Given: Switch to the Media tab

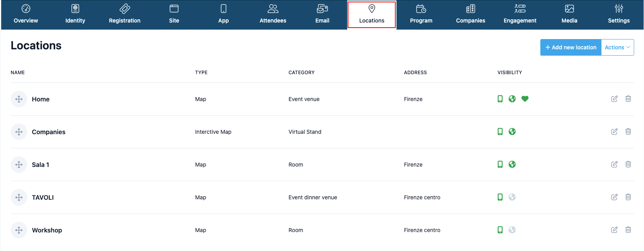Looking at the screenshot, I should [x=570, y=15].
